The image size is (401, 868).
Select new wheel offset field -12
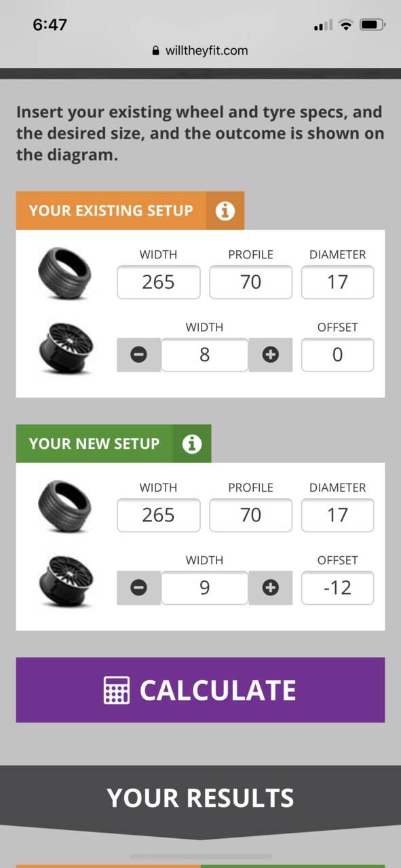pyautogui.click(x=338, y=588)
